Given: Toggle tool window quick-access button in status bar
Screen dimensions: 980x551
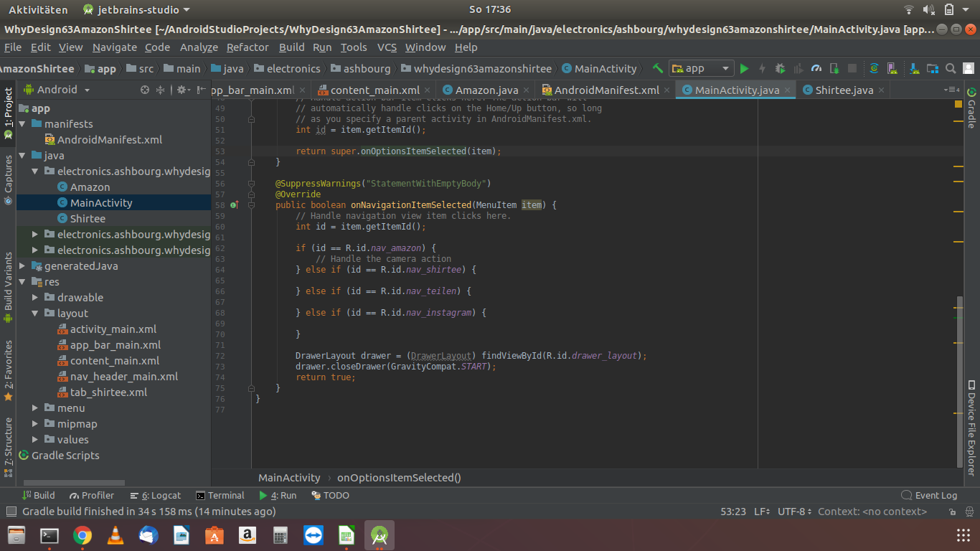Looking at the screenshot, I should 11,512.
